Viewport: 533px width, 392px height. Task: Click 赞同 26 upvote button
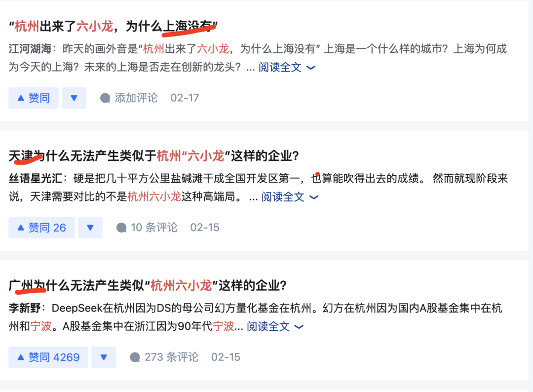tap(41, 228)
